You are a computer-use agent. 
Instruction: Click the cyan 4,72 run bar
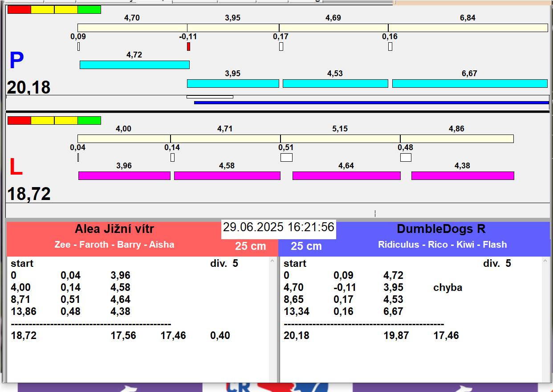point(134,65)
